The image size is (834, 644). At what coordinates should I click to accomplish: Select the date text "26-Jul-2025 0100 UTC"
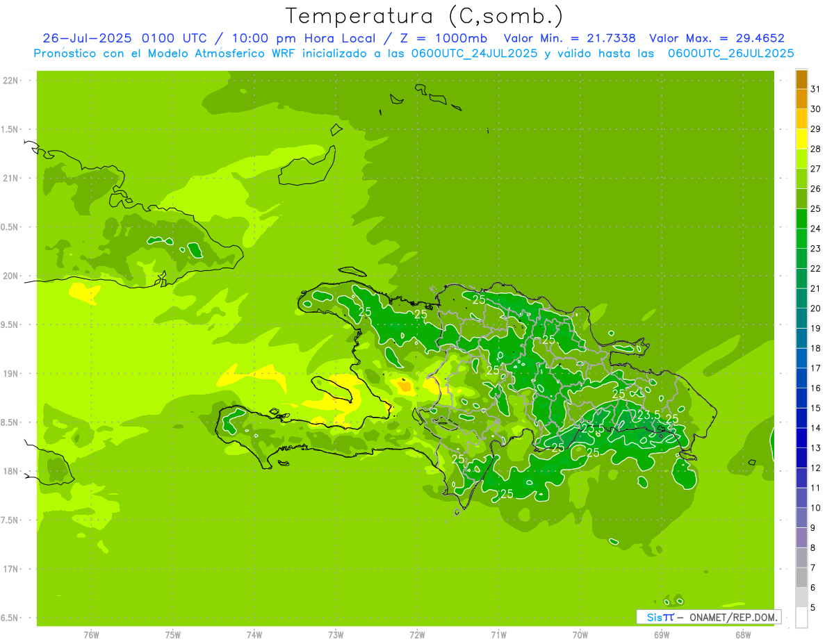tap(124, 38)
